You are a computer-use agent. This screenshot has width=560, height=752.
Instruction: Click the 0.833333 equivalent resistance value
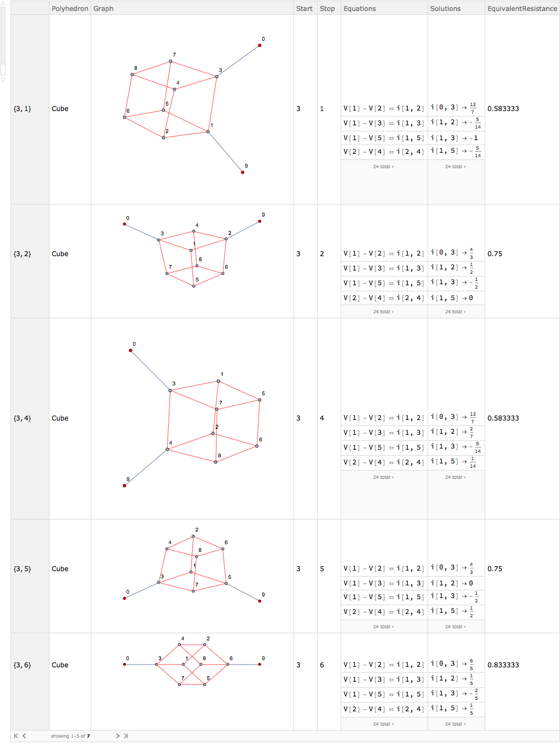point(503,665)
